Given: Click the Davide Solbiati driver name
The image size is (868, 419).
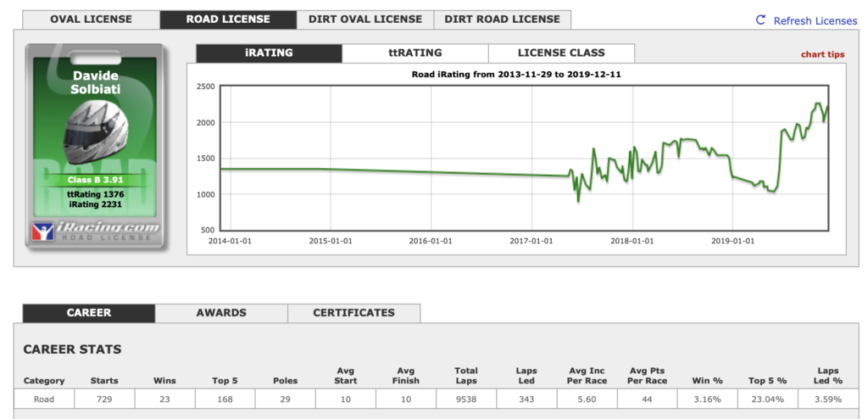Looking at the screenshot, I should [95, 82].
